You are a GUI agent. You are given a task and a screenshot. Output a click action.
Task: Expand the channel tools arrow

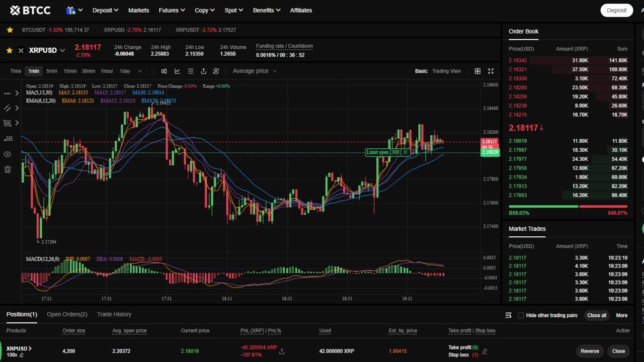point(17,108)
